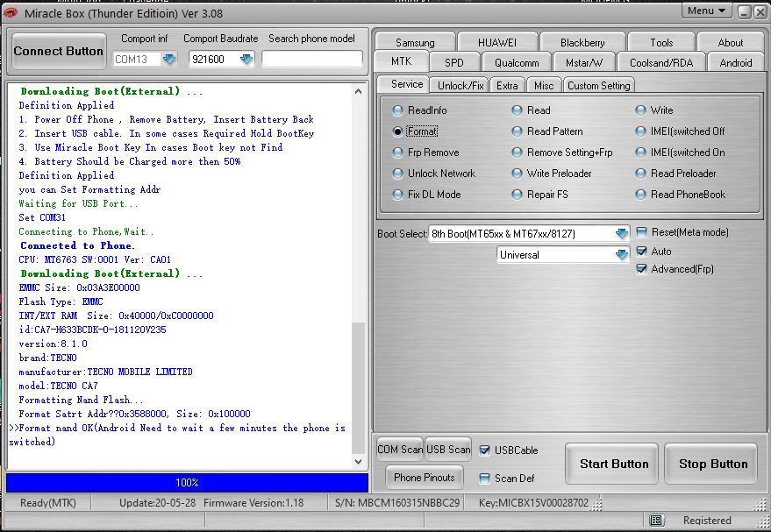The image size is (771, 532).
Task: Open Phone Pinouts
Action: [425, 478]
